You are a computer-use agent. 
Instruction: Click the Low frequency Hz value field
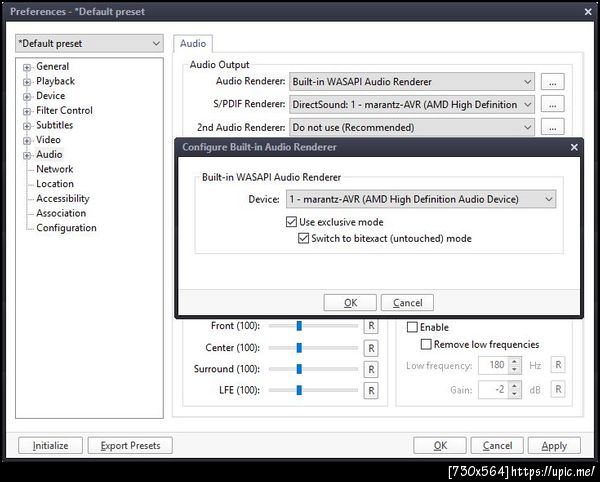494,365
